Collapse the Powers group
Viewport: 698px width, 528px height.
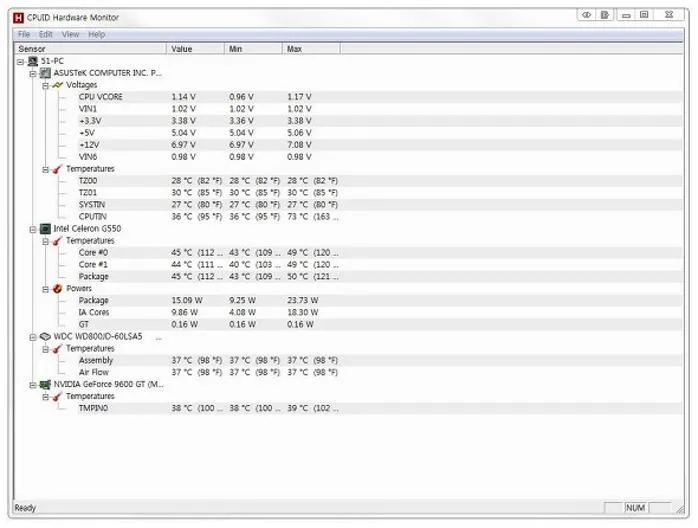45,289
